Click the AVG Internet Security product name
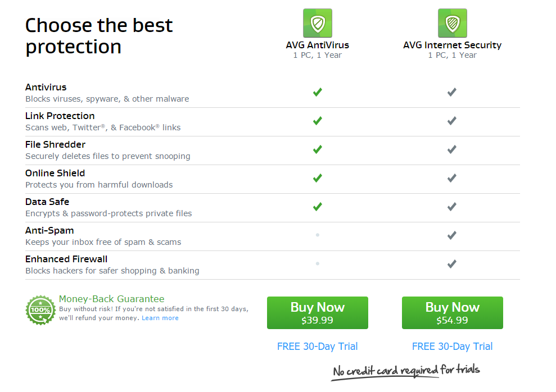Viewport: 556px width, 392px height. coord(452,45)
